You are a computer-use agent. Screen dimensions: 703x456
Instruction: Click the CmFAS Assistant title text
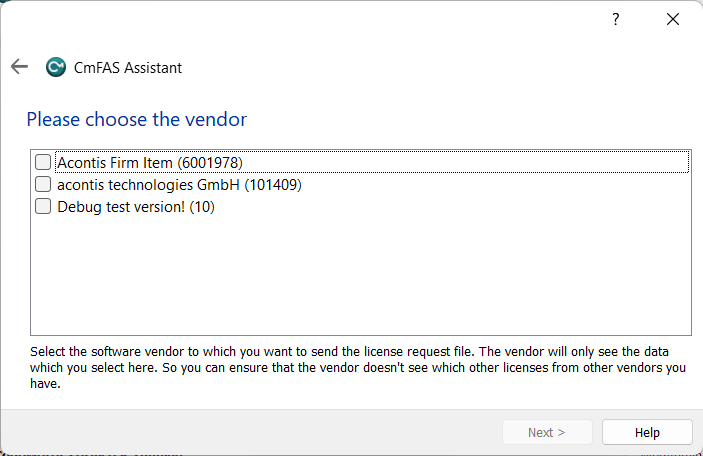(x=128, y=68)
